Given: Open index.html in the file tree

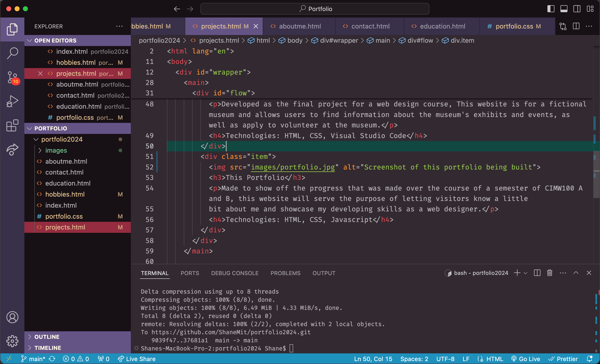Looking at the screenshot, I should (x=78, y=205).
